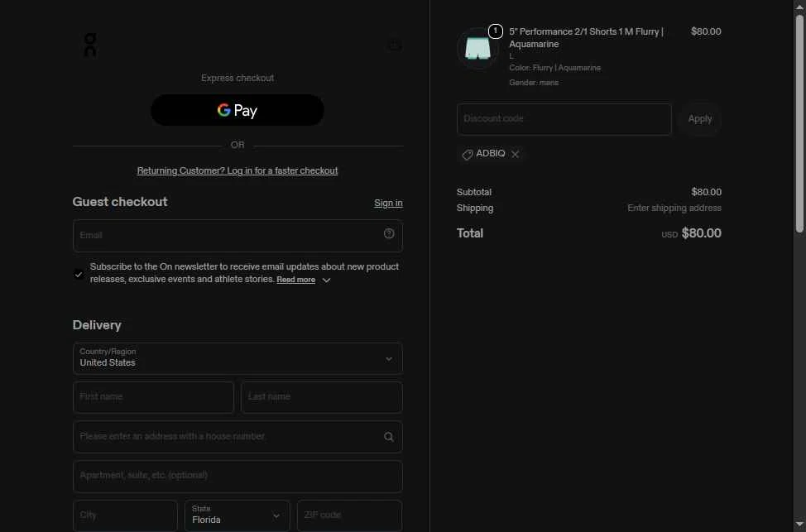This screenshot has width=806, height=532.
Task: Click the Color: Flurry | Aquamarine text
Action: pos(554,68)
